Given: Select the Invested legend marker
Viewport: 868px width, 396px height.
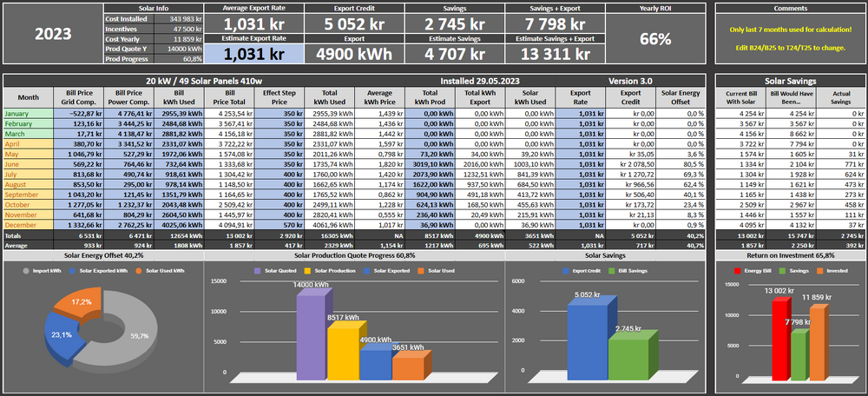Looking at the screenshot, I should tap(819, 271).
